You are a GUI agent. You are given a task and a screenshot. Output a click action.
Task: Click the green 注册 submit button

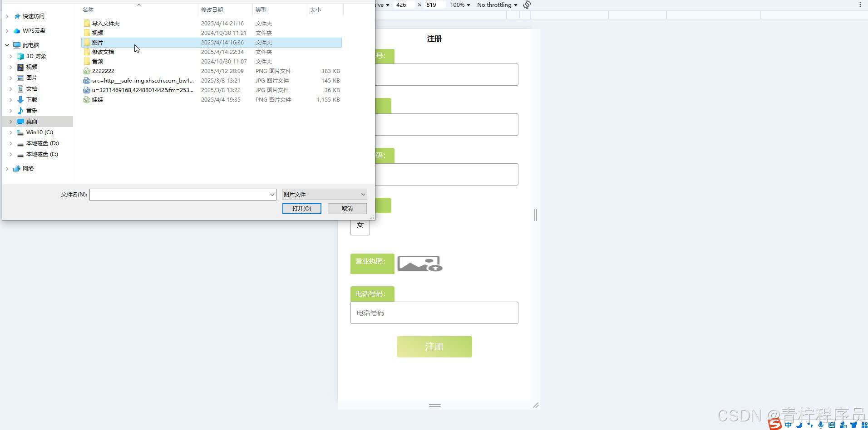(x=434, y=347)
